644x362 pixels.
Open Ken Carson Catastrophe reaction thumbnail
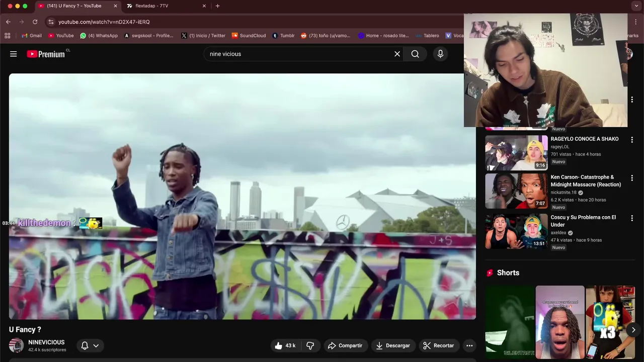[x=516, y=191]
